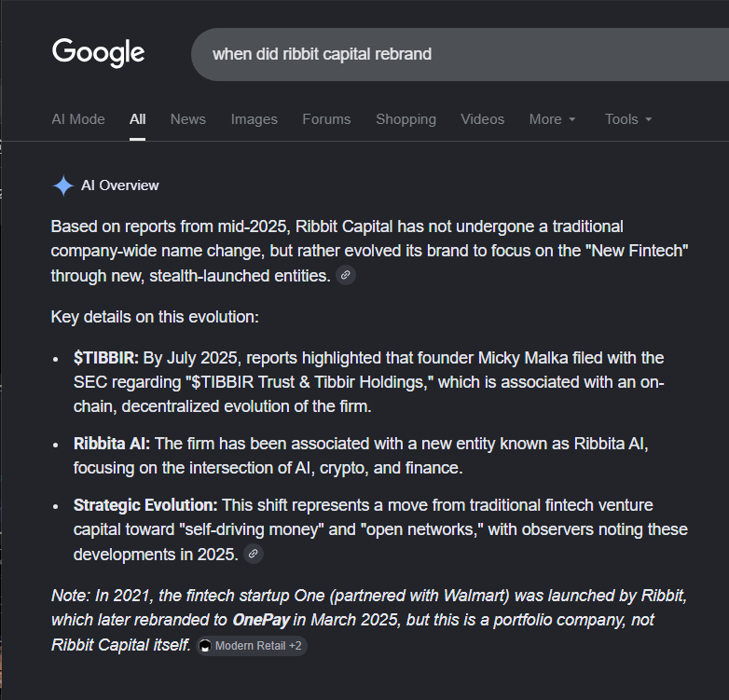Show Videos results tab
729x700 pixels.
point(482,119)
